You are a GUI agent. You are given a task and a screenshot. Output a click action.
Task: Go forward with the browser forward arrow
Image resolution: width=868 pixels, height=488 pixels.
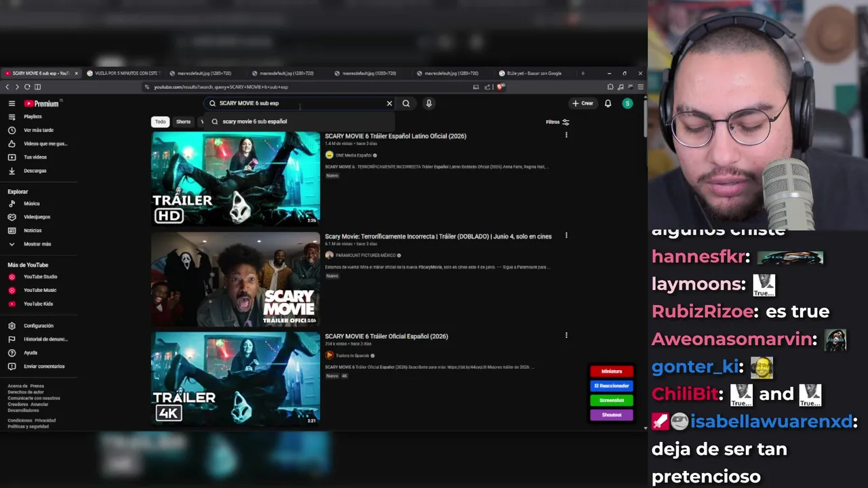pyautogui.click(x=17, y=87)
